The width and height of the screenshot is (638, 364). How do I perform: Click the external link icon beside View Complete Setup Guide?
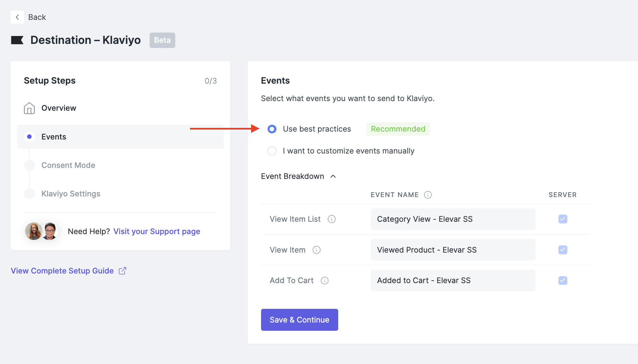coord(122,271)
